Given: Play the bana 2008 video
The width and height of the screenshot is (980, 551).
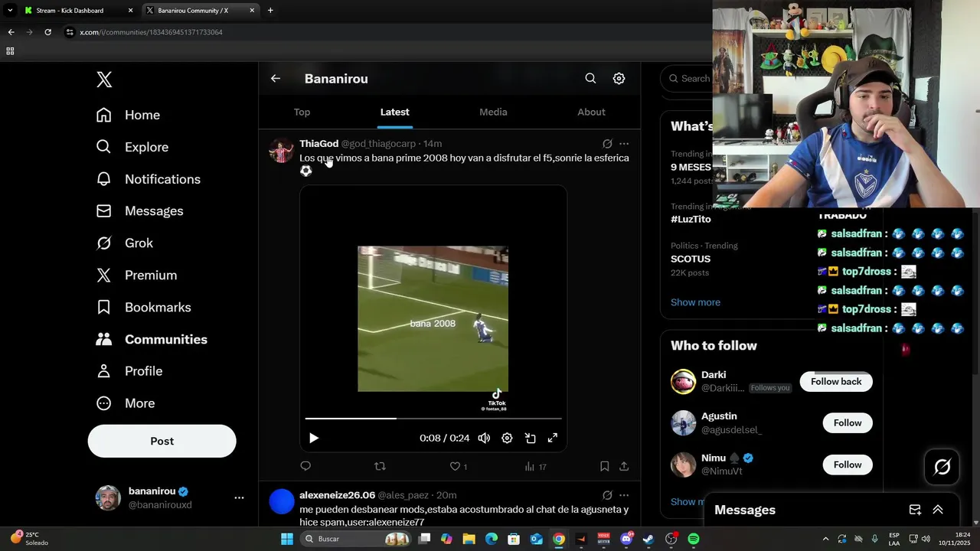Looking at the screenshot, I should [314, 438].
